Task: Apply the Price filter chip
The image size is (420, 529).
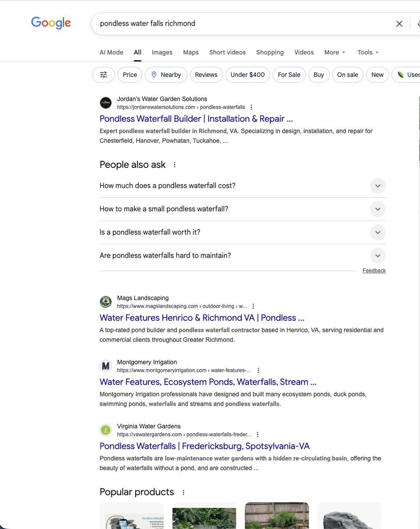Action: 130,75
